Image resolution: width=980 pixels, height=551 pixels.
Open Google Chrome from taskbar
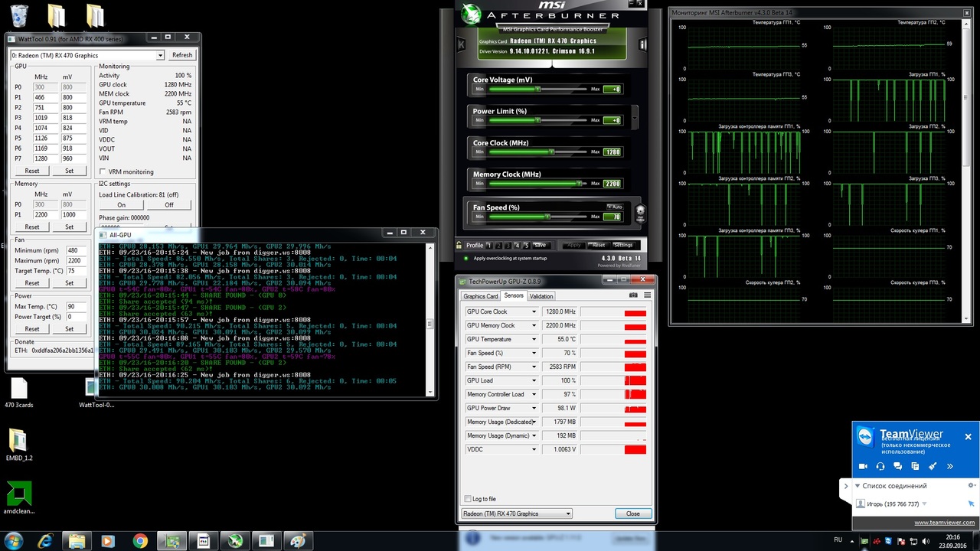(x=140, y=540)
